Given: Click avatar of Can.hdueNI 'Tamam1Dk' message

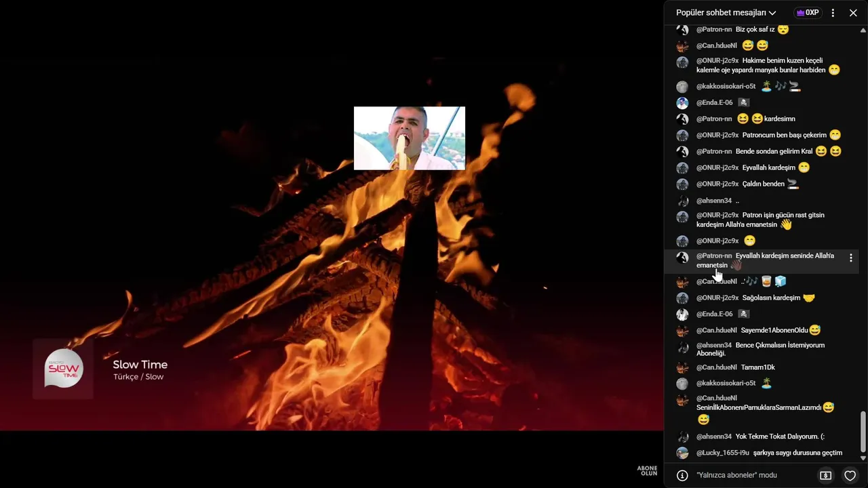Looking at the screenshot, I should coord(682,368).
